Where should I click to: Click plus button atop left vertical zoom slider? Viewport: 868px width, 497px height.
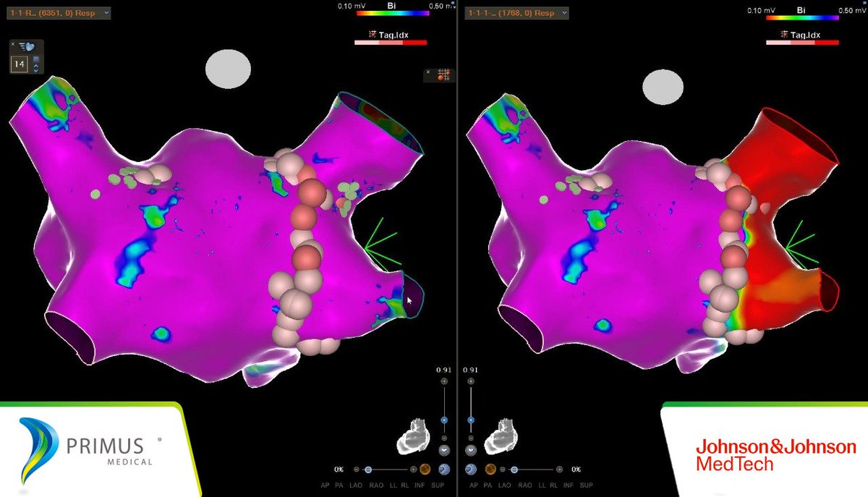coord(444,381)
